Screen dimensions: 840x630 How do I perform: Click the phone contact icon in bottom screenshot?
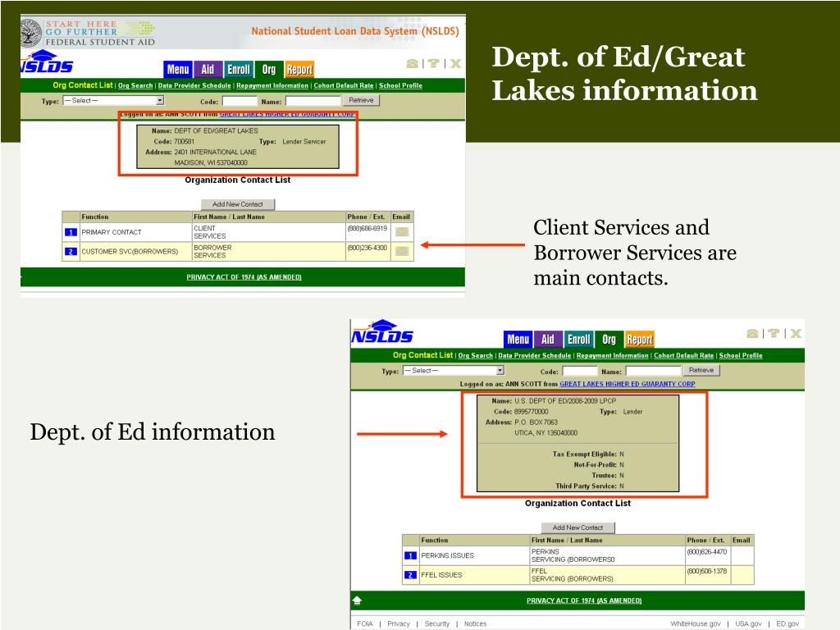(x=752, y=334)
